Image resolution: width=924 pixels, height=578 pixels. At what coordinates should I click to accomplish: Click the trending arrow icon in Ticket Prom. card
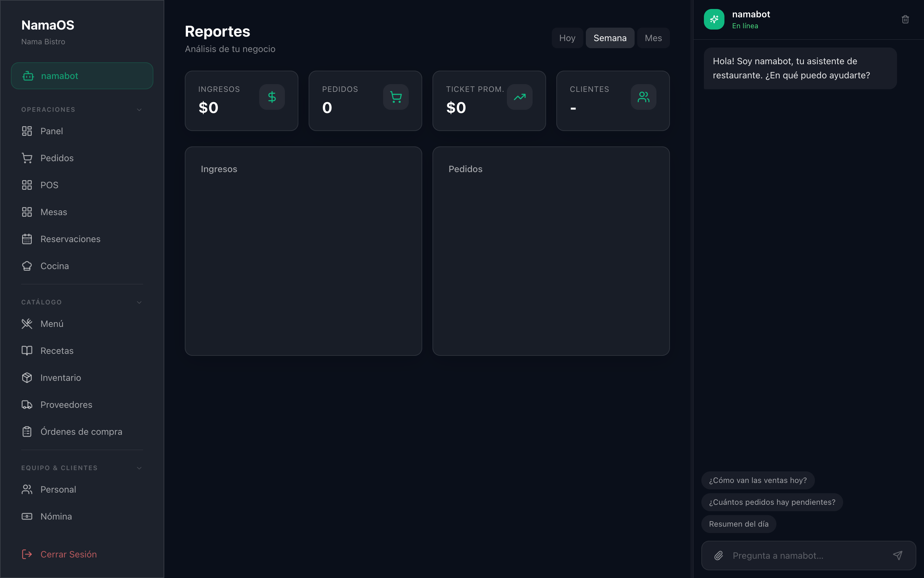(x=520, y=97)
